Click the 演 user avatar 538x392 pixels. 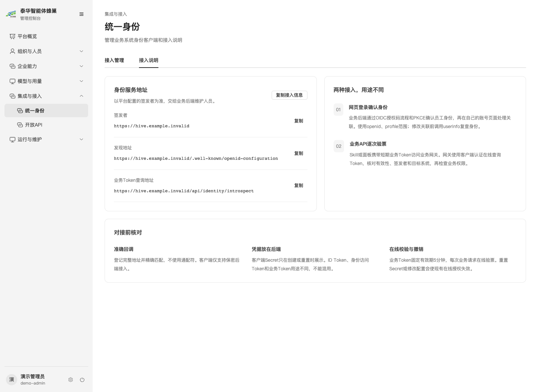12,380
